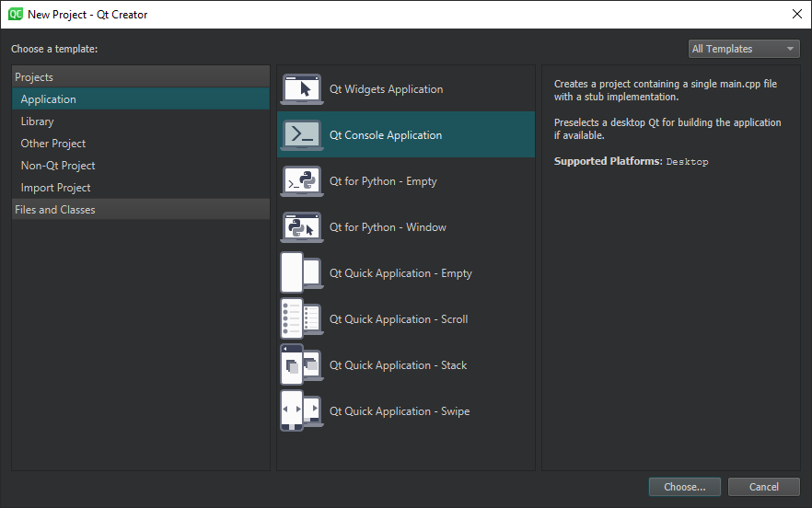Image resolution: width=812 pixels, height=508 pixels.
Task: Click the Qt Quick Application Stack icon
Action: [302, 365]
